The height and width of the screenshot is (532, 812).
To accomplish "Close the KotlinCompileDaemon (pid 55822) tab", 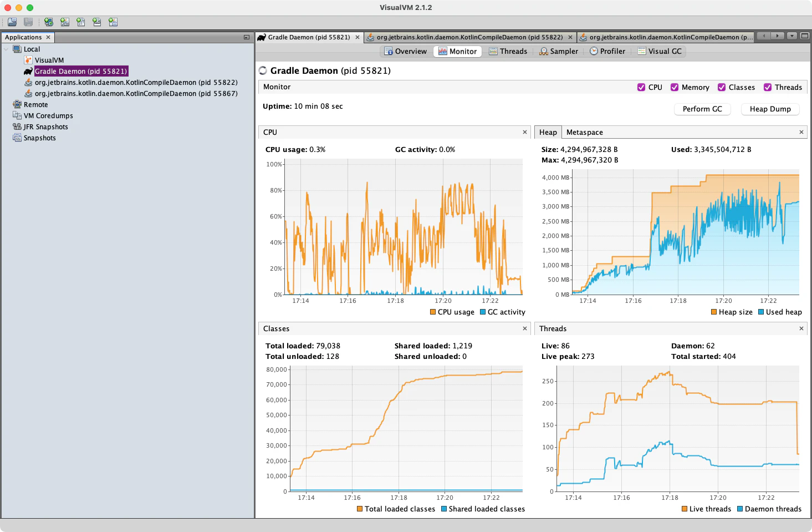I will click(x=570, y=37).
